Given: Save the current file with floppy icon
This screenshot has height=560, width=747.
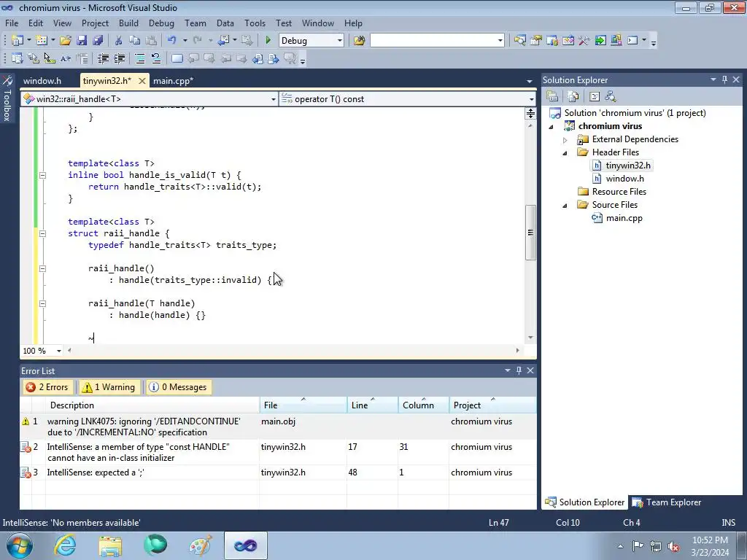Looking at the screenshot, I should pyautogui.click(x=82, y=41).
